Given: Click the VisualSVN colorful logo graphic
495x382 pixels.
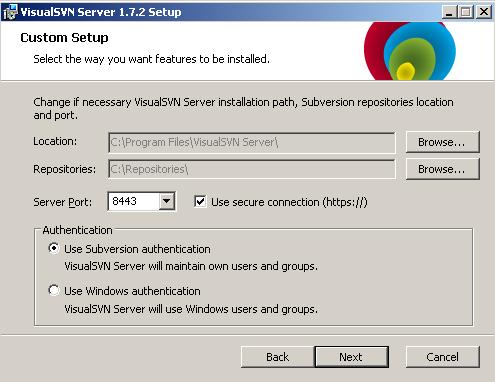Looking at the screenshot, I should coord(410,51).
